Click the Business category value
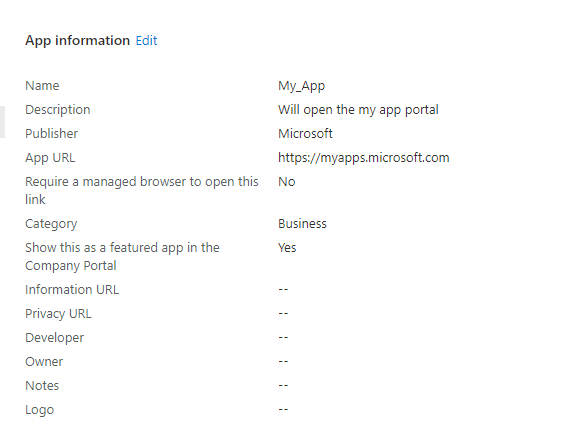Image resolution: width=586 pixels, height=433 pixels. [x=302, y=223]
